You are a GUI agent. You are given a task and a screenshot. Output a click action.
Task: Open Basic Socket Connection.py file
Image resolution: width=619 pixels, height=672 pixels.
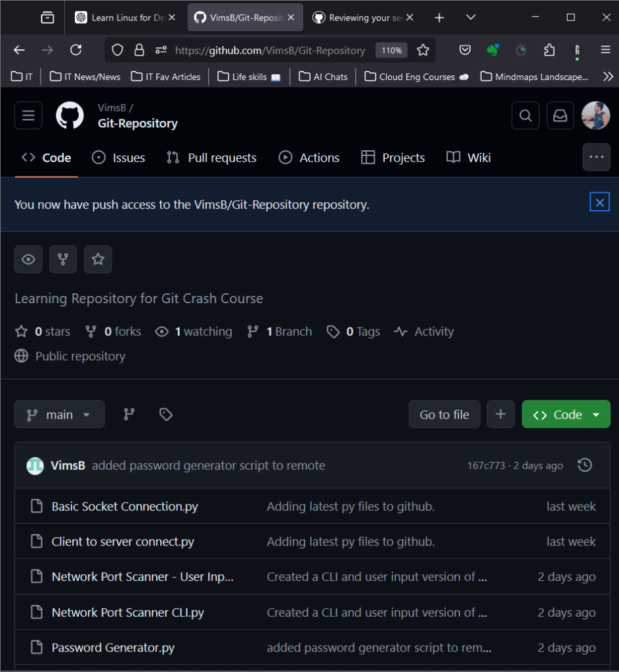click(125, 506)
